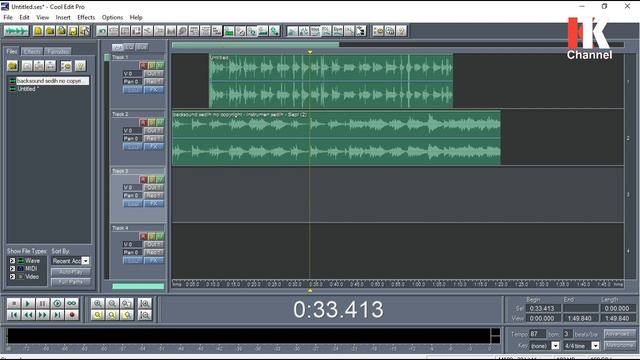Open the Insert menu
The height and width of the screenshot is (360, 640).
(63, 18)
